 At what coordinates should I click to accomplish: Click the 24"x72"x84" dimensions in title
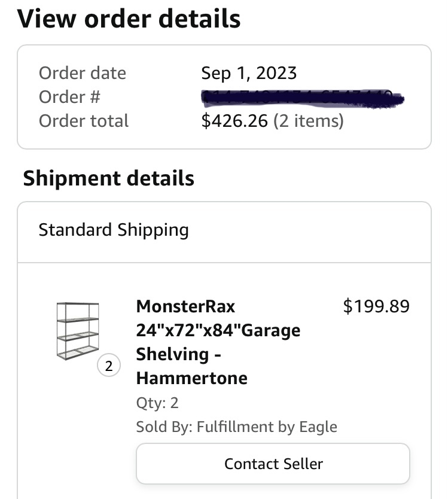pos(188,330)
